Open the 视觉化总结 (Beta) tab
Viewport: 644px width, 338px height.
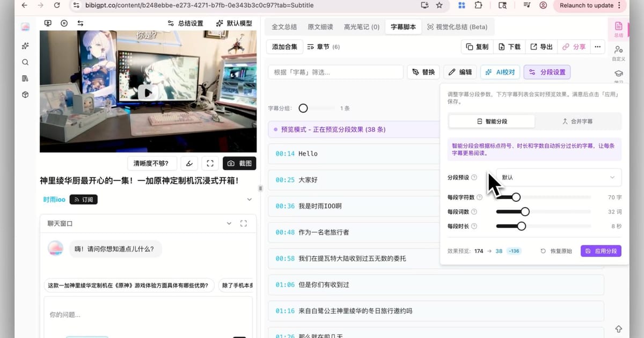click(457, 27)
